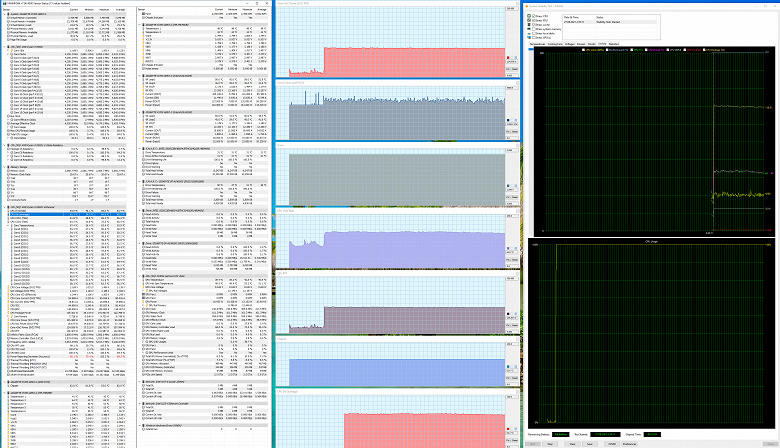Click the Stop button to end stability test
Screen dimensions: 780x448
(550, 444)
